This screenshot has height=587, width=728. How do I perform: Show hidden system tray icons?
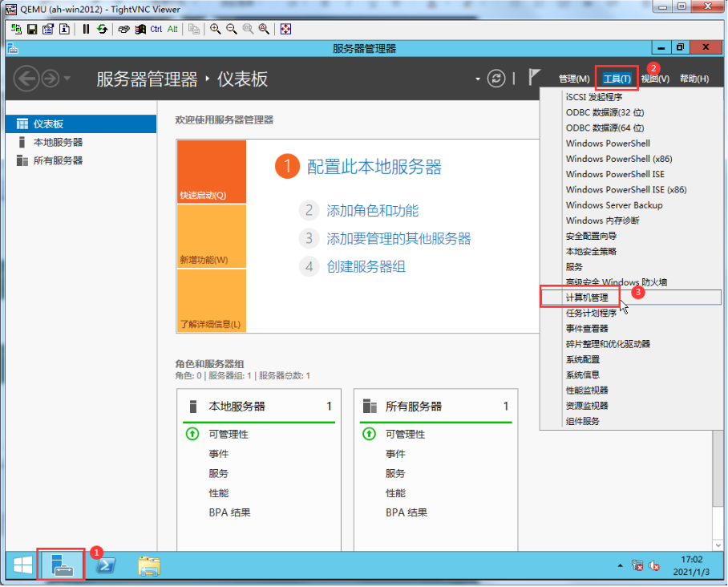(619, 566)
